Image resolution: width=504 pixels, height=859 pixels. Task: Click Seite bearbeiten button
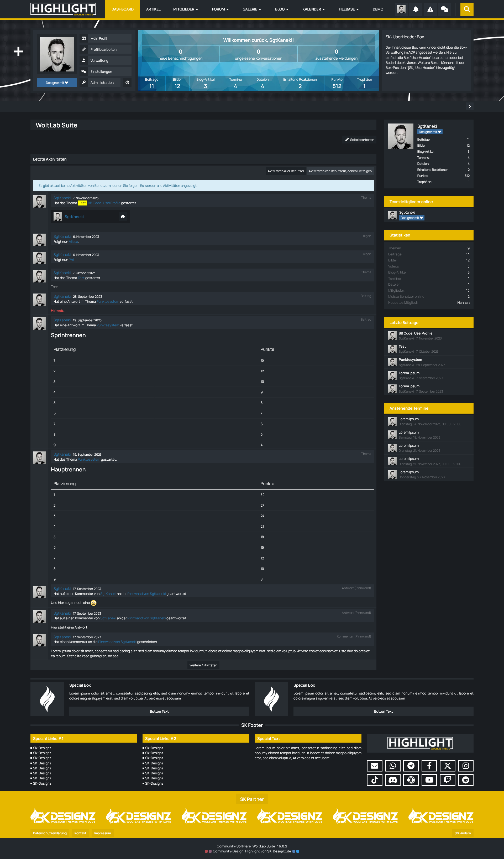pos(359,140)
